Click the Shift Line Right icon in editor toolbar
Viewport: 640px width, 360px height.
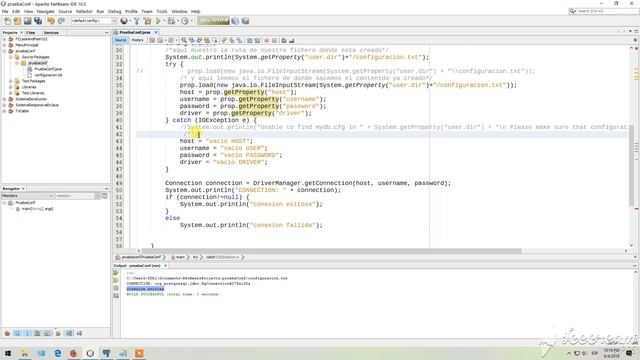[x=257, y=40]
